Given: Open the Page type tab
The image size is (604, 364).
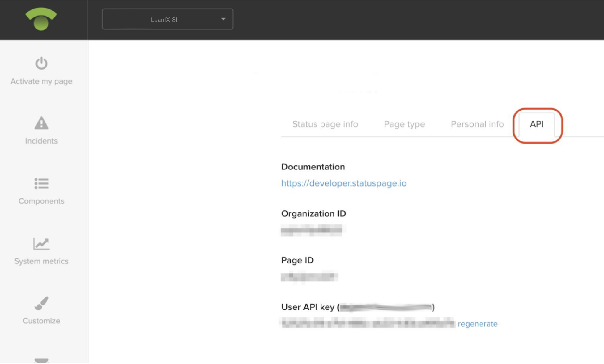Looking at the screenshot, I should click(x=404, y=124).
